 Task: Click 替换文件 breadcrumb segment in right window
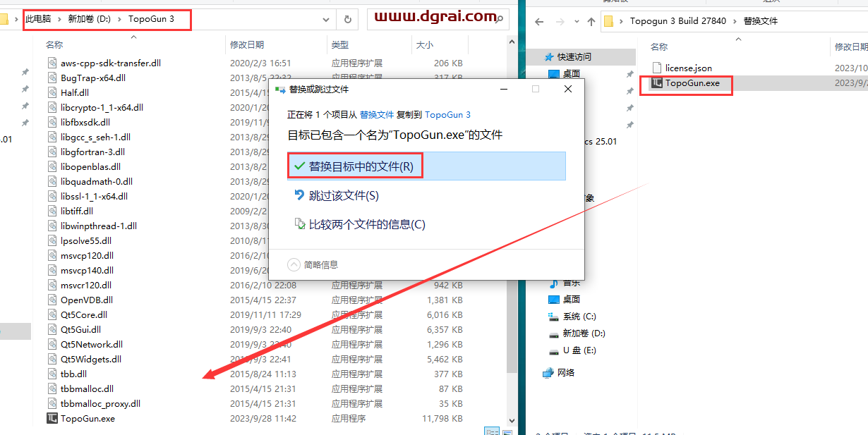tap(760, 21)
